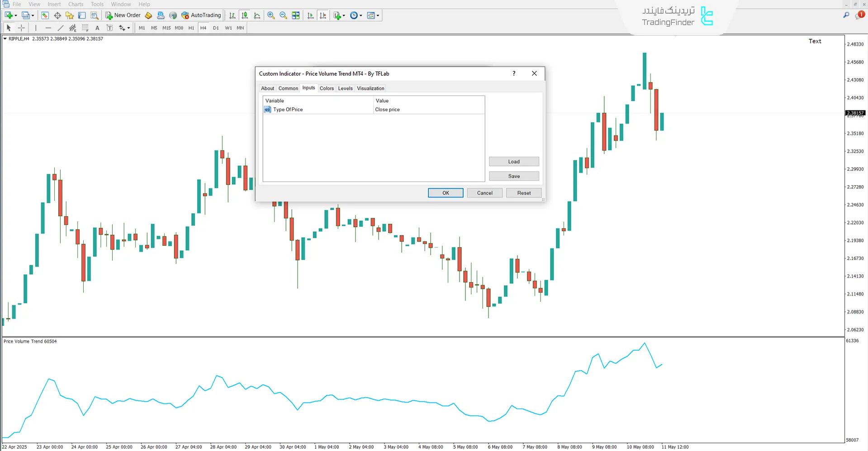Enable the candlestick chart view
The image size is (868, 451).
[x=245, y=15]
